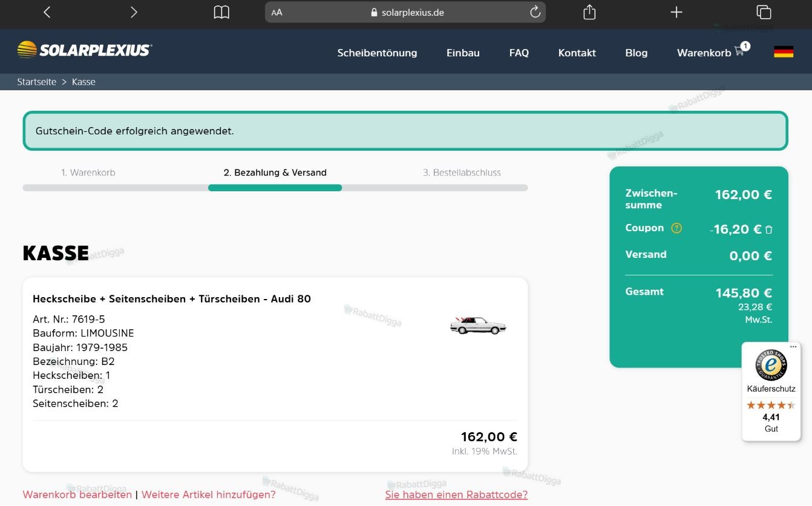812x506 pixels.
Task: Click the 4,41 rating stars
Action: (x=771, y=405)
